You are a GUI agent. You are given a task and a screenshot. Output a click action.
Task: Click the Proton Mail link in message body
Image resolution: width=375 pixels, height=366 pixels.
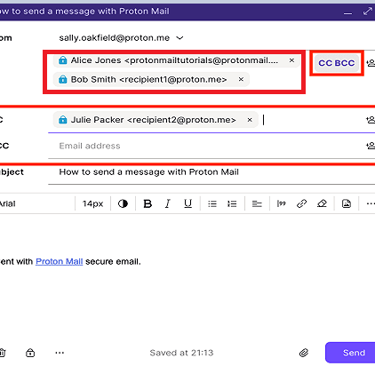(59, 262)
